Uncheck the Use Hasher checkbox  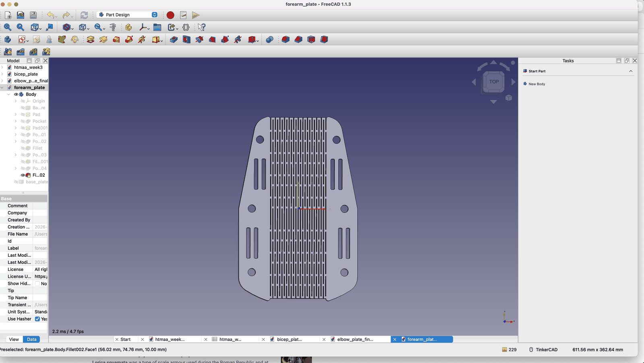37,319
